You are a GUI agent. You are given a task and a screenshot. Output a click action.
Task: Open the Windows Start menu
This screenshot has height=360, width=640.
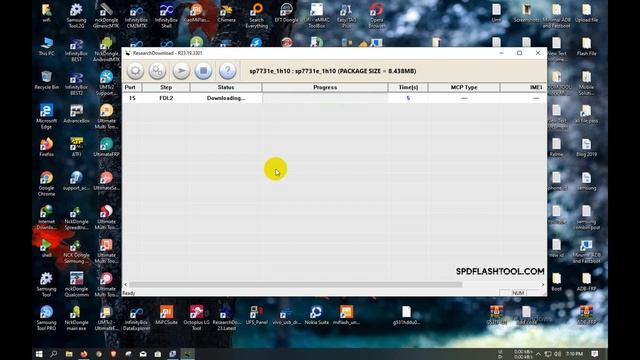click(x=39, y=354)
